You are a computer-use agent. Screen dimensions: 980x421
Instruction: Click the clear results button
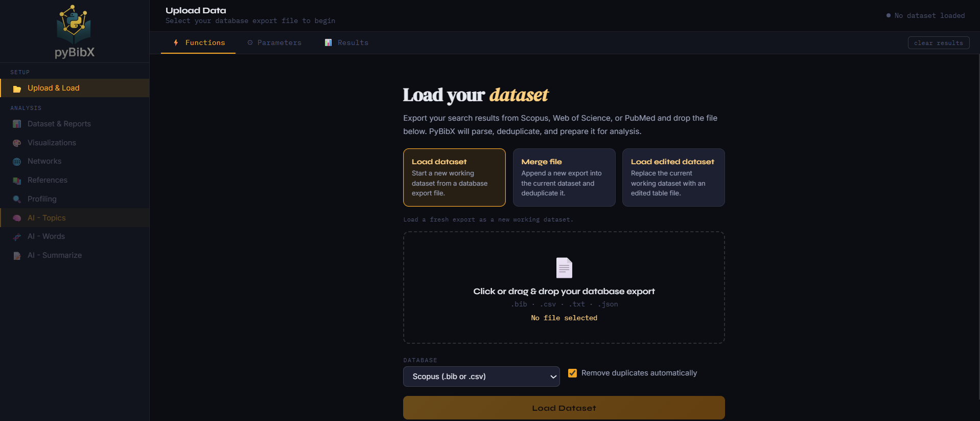point(939,43)
